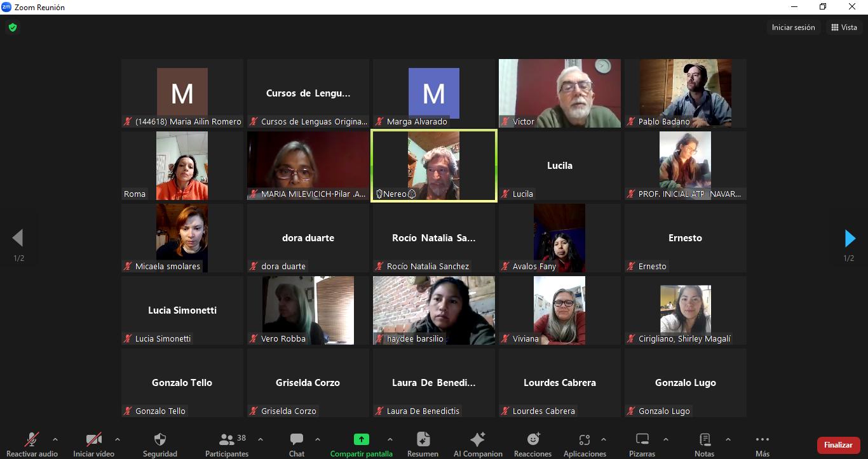Open the Chat panel icon
This screenshot has height=459, width=868.
click(297, 439)
